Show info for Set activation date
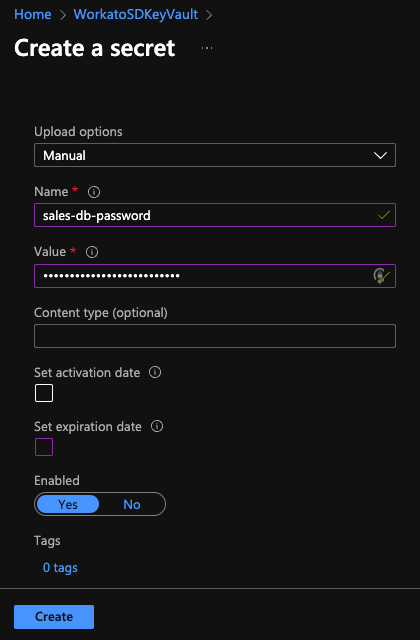Viewport: 420px width, 640px height. [155, 372]
